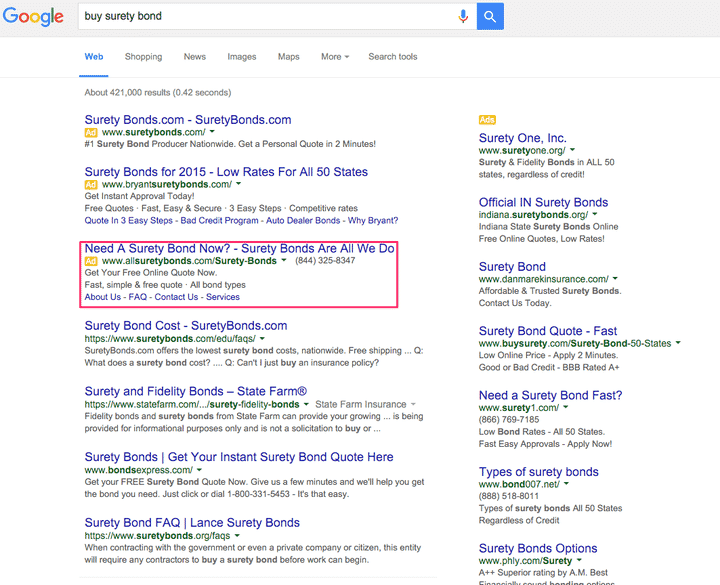
Task: Expand the More dropdown menu
Action: pos(335,56)
